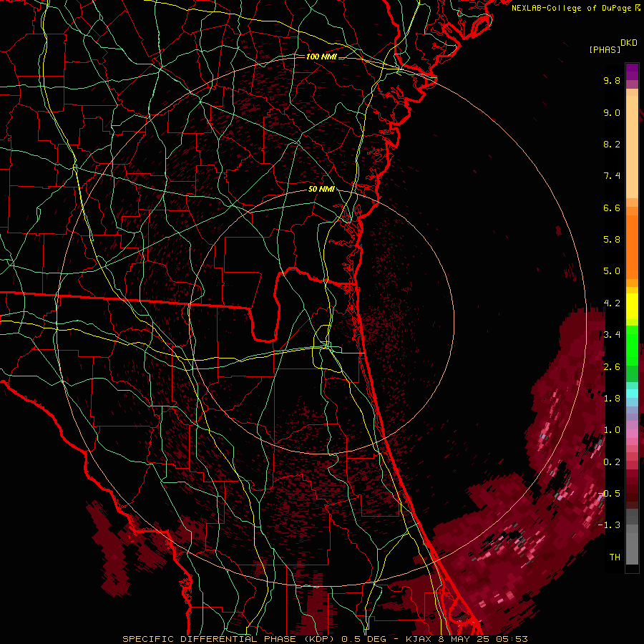The width and height of the screenshot is (644, 644).
Task: Click the -1.3 legend value
Action: point(609,525)
